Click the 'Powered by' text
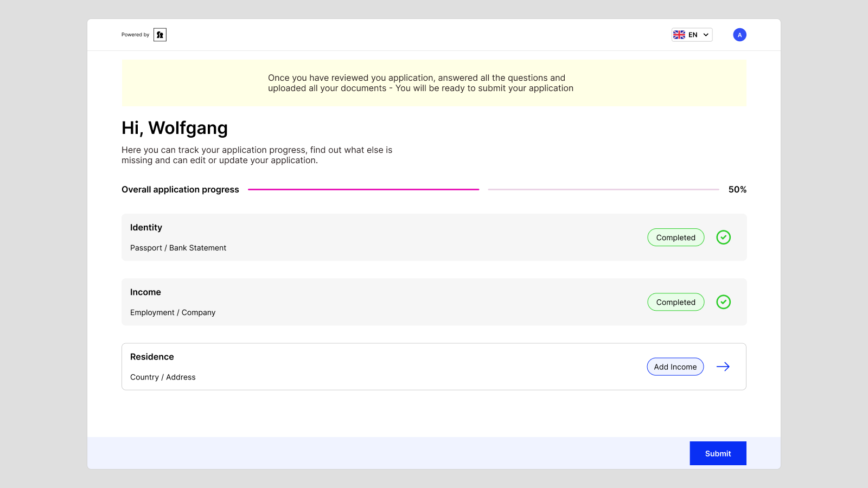 (135, 35)
